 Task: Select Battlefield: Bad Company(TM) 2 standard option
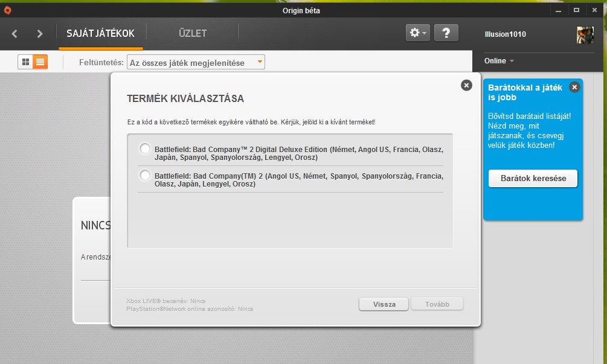(145, 175)
